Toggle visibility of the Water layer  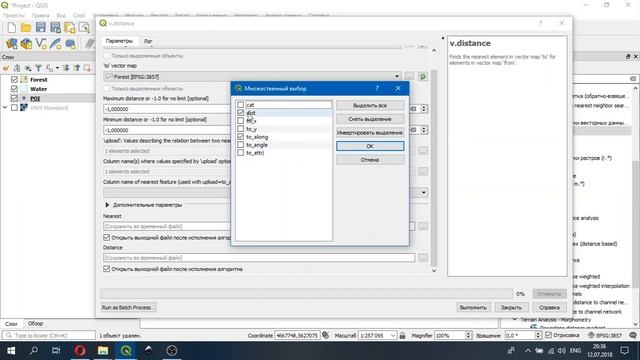click(x=14, y=89)
